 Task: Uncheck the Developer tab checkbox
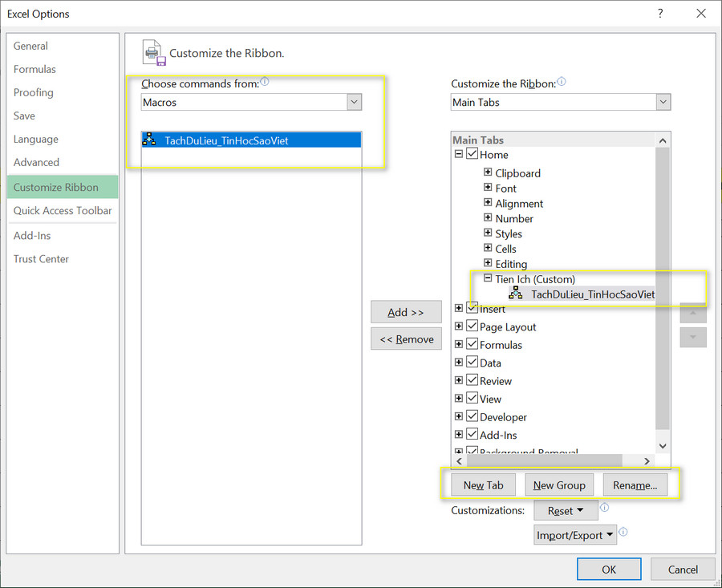(x=471, y=416)
